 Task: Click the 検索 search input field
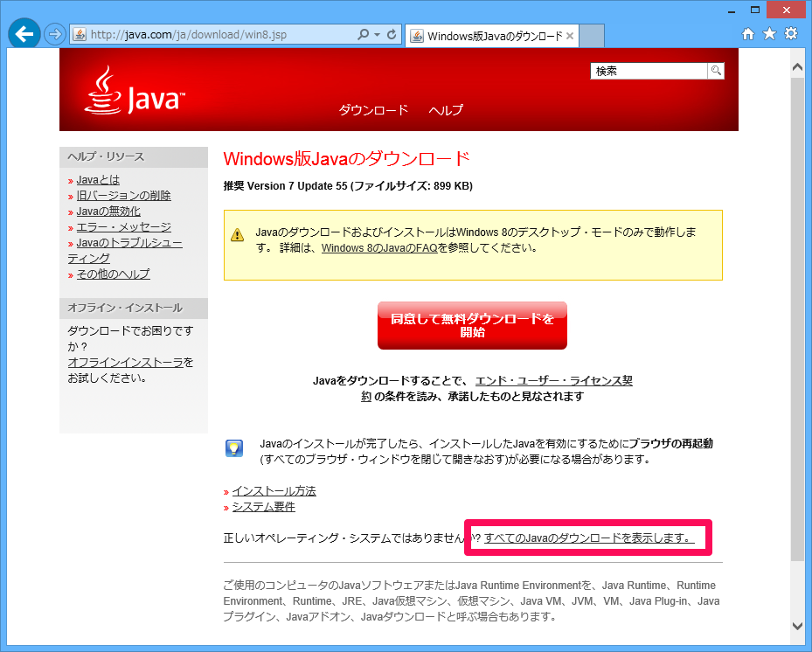tap(648, 71)
